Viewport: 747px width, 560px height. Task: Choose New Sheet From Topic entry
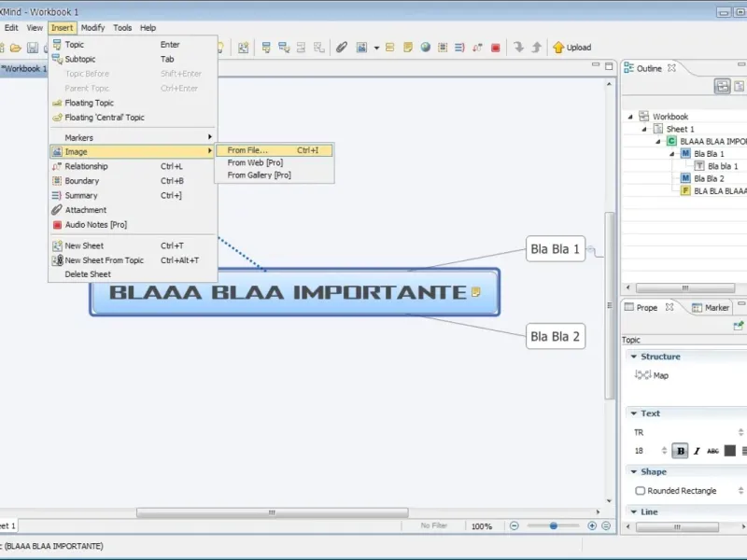point(133,260)
